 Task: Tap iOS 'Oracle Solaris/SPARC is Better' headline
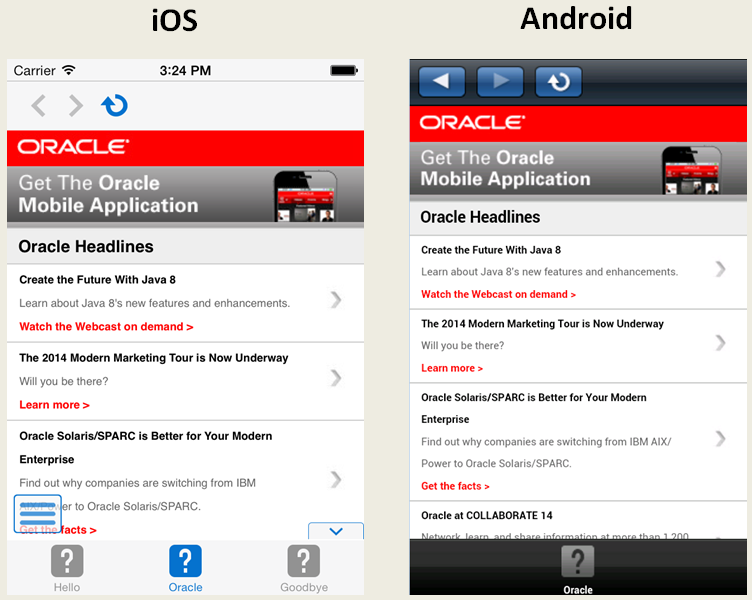click(x=145, y=447)
